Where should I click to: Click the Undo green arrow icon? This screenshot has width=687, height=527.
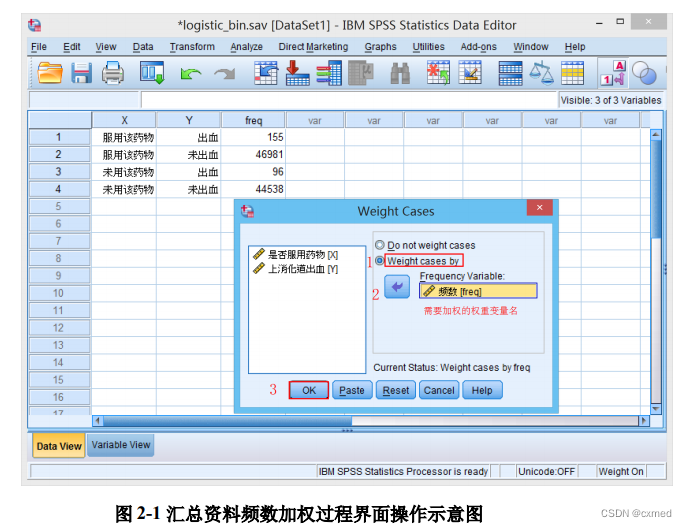coord(191,74)
